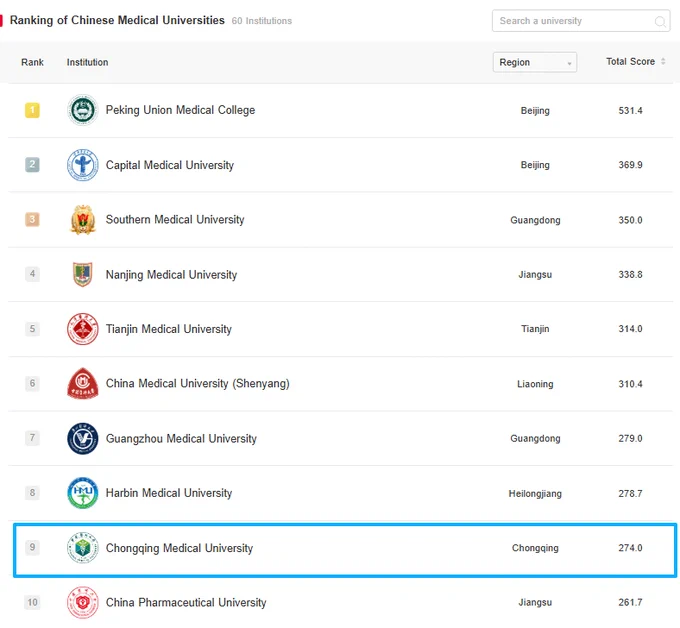Click the 310.4 total score
The image size is (680, 628).
pyautogui.click(x=630, y=384)
